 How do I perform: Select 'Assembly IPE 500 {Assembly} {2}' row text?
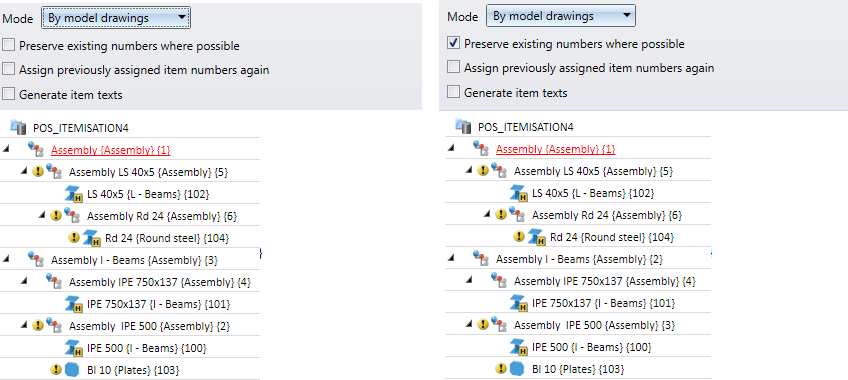[x=149, y=326]
